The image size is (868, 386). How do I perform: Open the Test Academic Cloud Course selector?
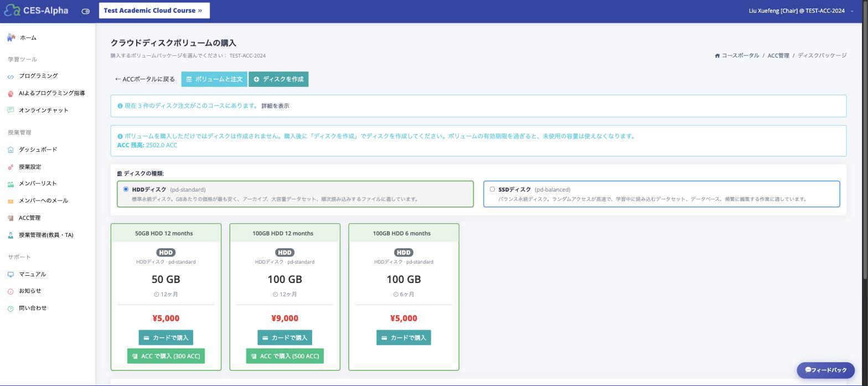[x=154, y=11]
